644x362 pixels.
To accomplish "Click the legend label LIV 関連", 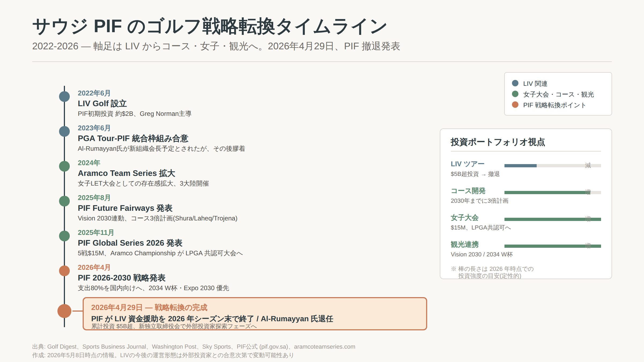I will click(x=535, y=84).
